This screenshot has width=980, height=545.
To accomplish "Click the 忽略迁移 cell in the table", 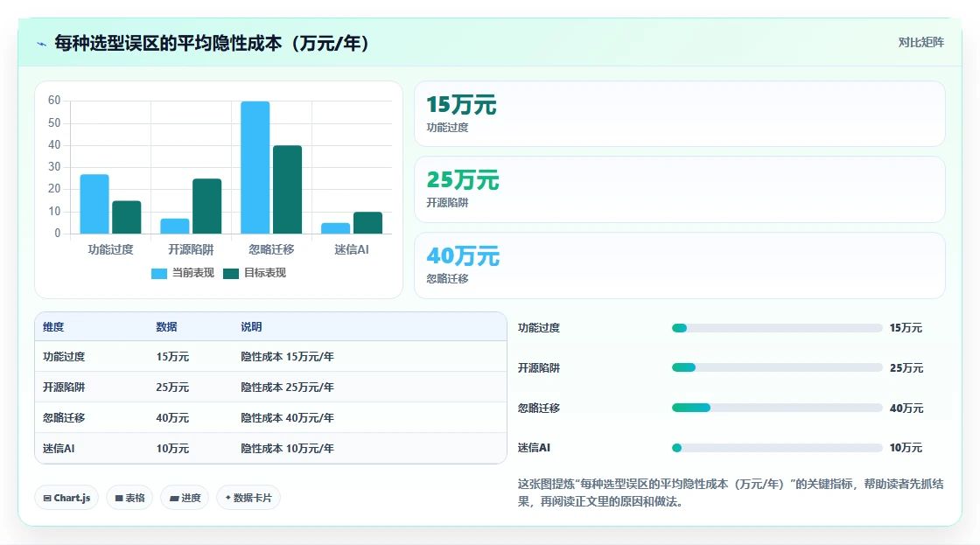I will point(64,417).
